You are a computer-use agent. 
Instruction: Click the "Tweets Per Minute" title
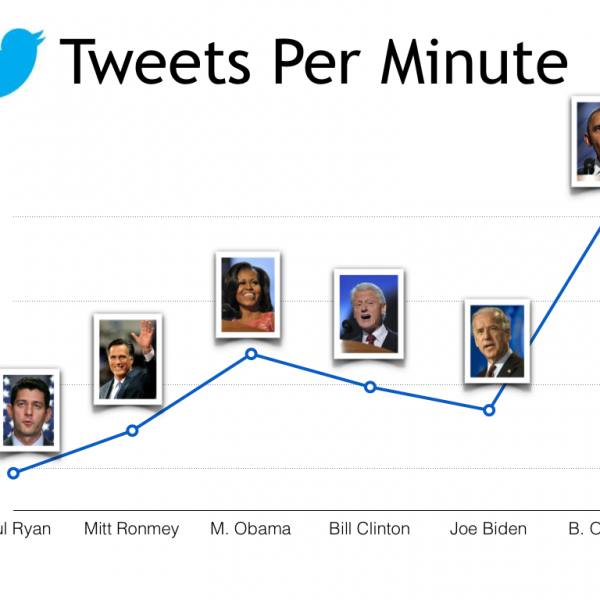[314, 61]
